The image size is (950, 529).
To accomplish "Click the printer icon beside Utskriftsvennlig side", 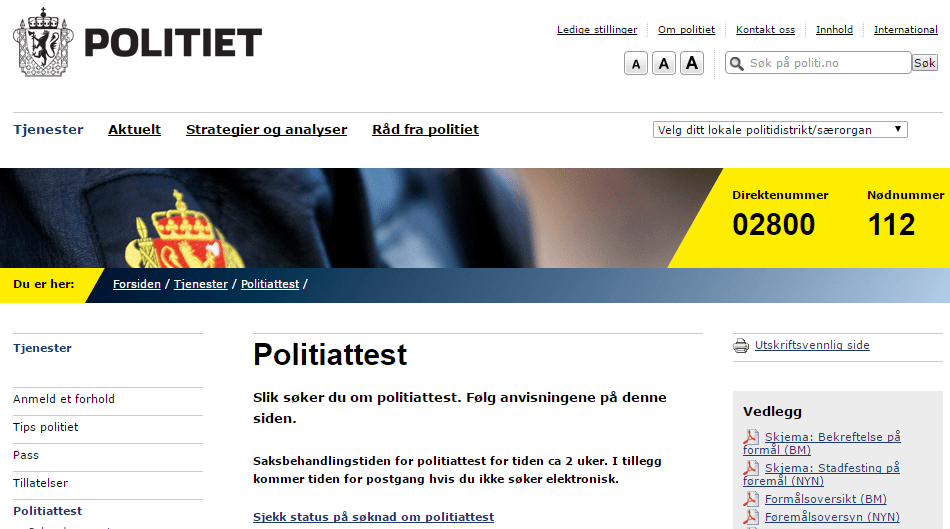I will pyautogui.click(x=741, y=345).
